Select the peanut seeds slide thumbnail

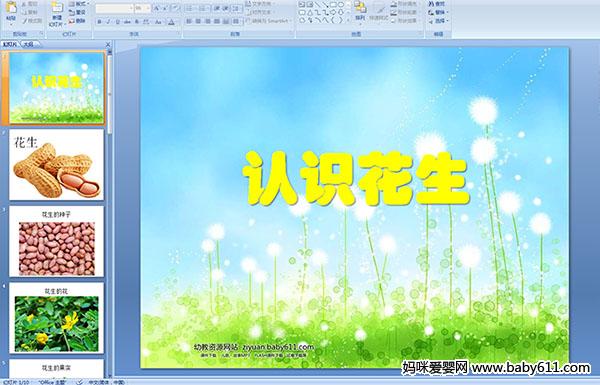[x=56, y=241]
